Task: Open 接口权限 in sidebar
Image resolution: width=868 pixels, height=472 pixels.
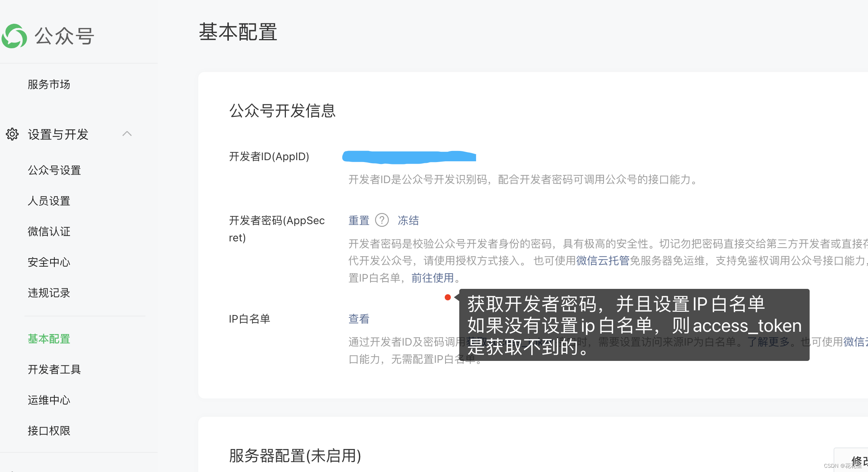Action: click(49, 431)
